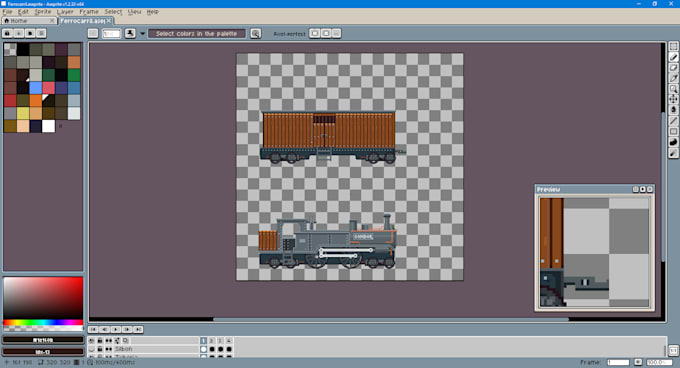The height and width of the screenshot is (368, 680).
Task: Click the rainbow hue slider
Action: tap(43, 322)
